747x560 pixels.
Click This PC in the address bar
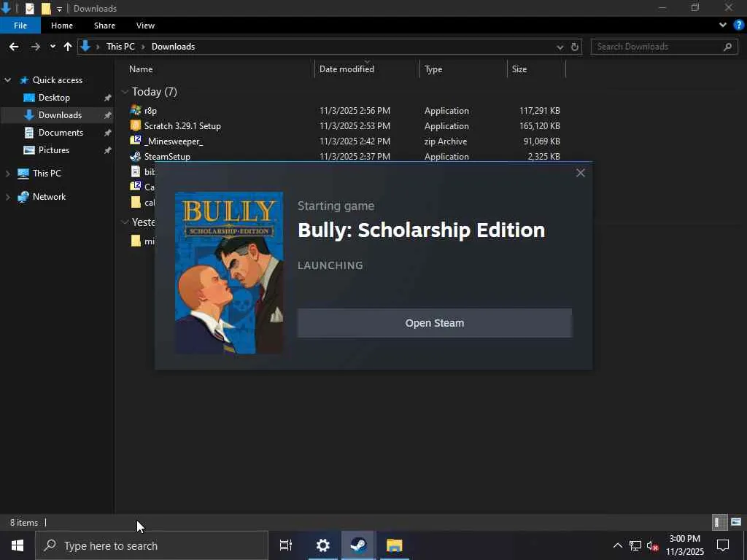pos(120,47)
